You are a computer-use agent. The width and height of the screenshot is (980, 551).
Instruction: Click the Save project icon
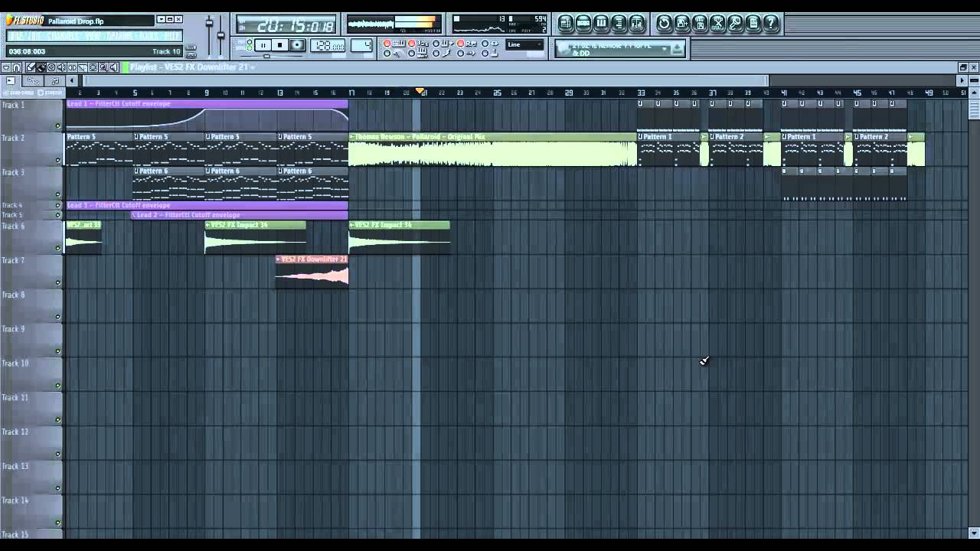tap(682, 23)
